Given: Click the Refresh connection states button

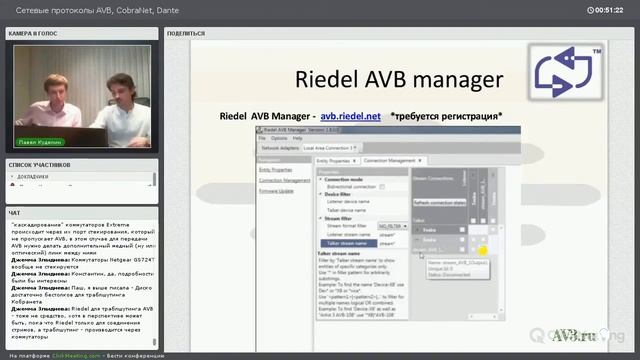Looking at the screenshot, I should tap(439, 202).
